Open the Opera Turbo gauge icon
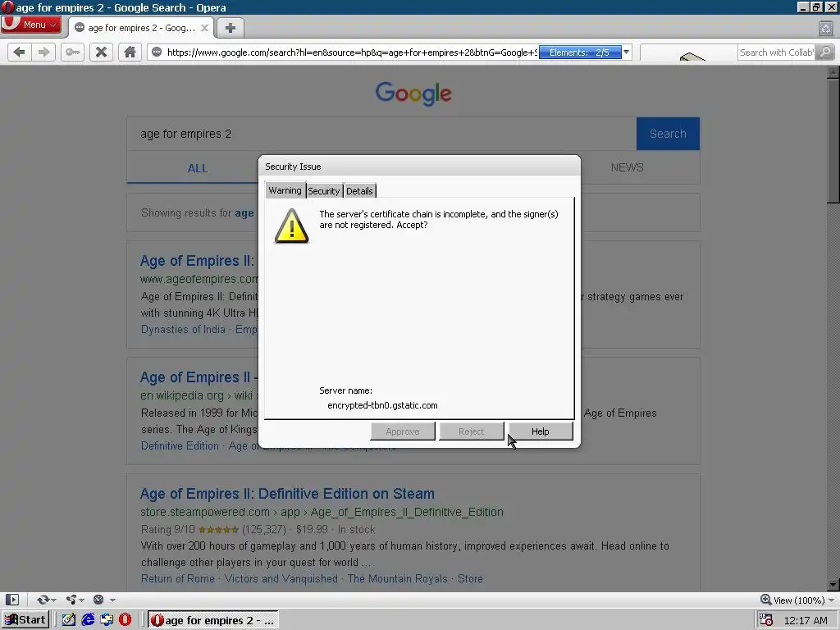840x630 pixels. pos(98,600)
